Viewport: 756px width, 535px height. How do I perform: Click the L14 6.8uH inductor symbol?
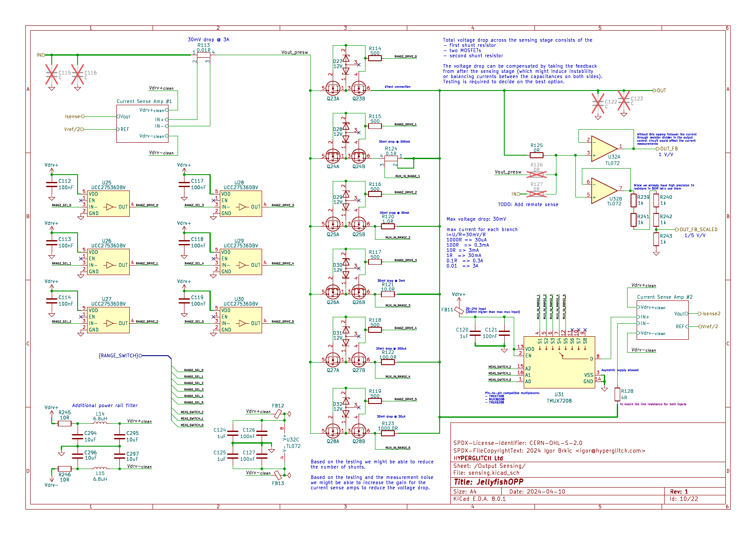pyautogui.click(x=100, y=423)
